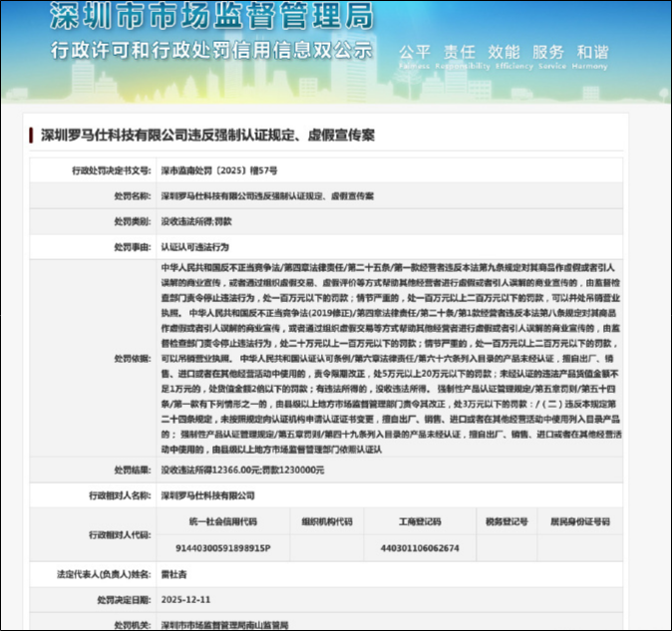Click the 处罚机关 label

(133, 626)
